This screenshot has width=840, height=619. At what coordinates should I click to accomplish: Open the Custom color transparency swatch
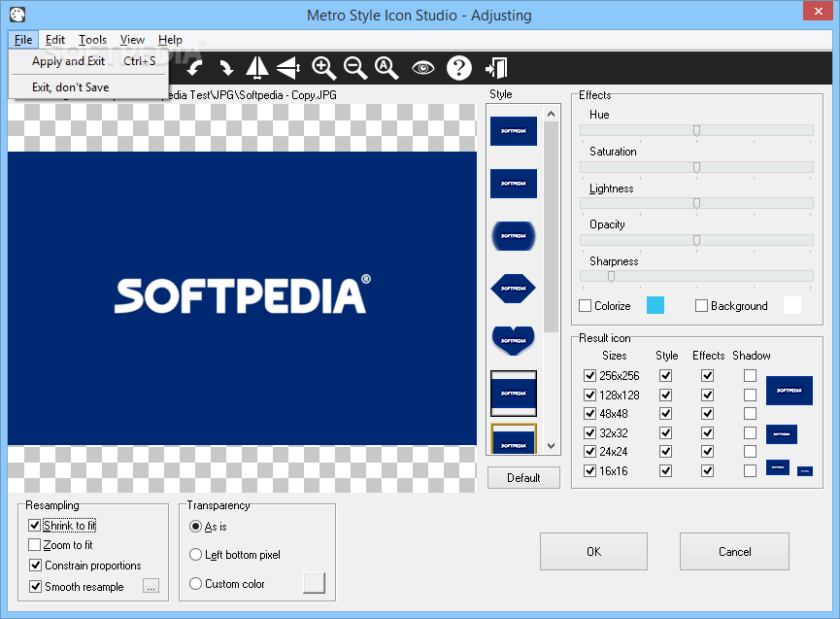(x=314, y=582)
